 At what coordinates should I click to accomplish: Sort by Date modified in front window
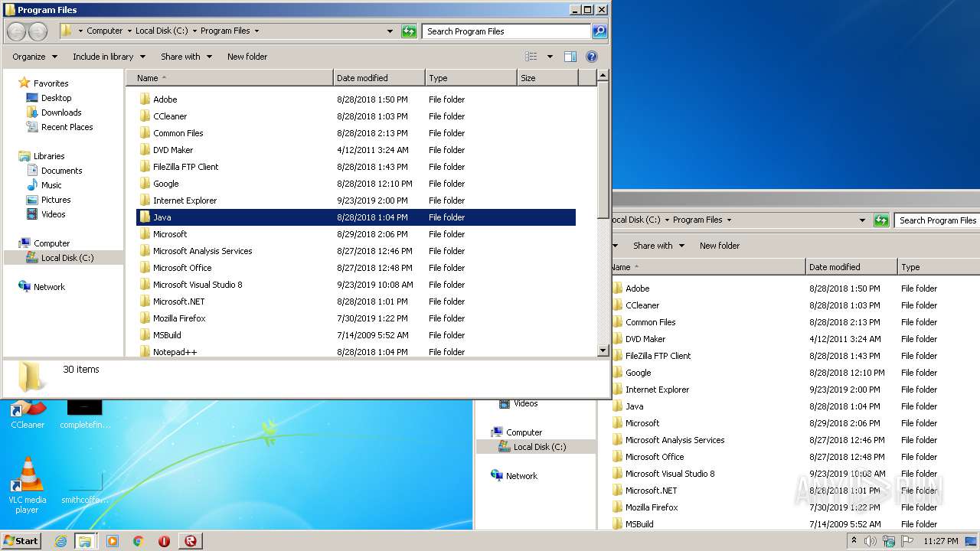[379, 78]
